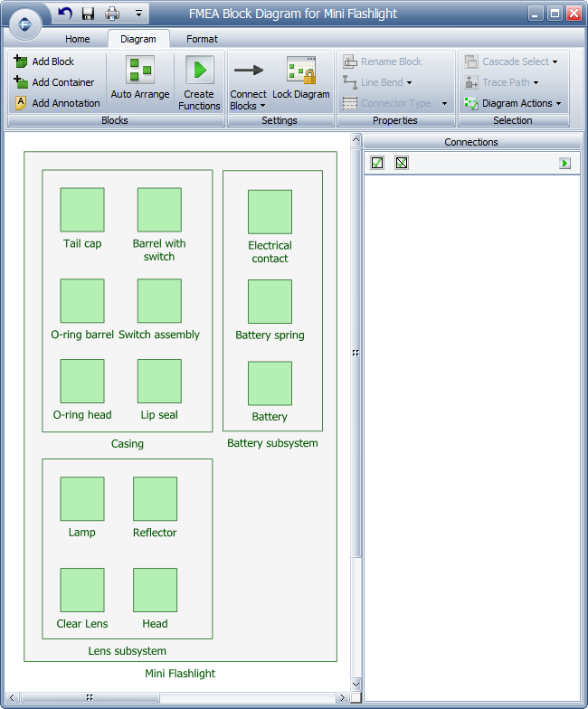Screen dimensions: 588x709
Task: Click the Settings group label
Action: coord(280,120)
